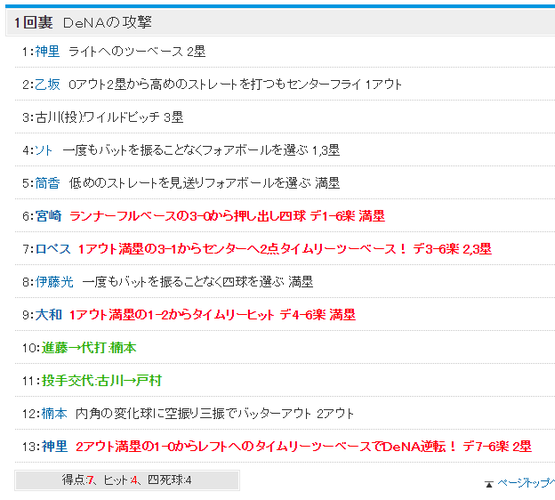Select the summary box 得点:7、ヒット:4、四死球:4
Image resolution: width=555 pixels, height=500 pixels.
pos(127,480)
